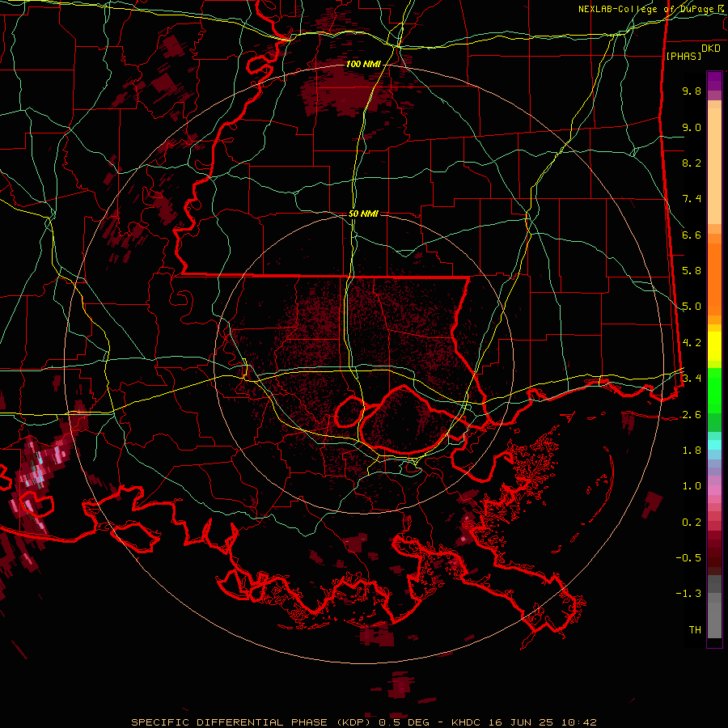Image resolution: width=728 pixels, height=728 pixels.
Task: Click the KHDC station identifier in the caption
Action: pos(468,722)
